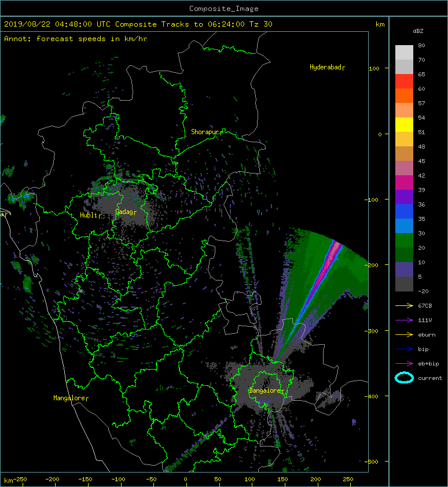Click the 'eb+bip' legend label
Image resolution: width=448 pixels, height=487 pixels.
(x=428, y=364)
